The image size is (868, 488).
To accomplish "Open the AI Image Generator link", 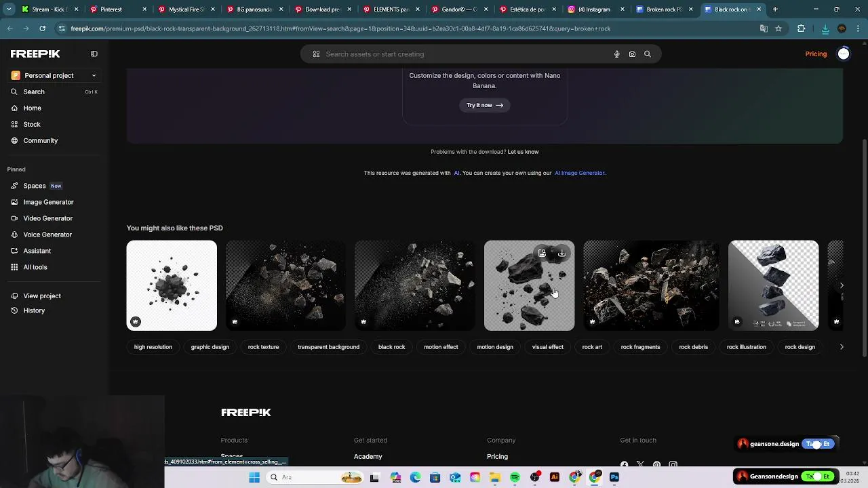I will coord(580,173).
